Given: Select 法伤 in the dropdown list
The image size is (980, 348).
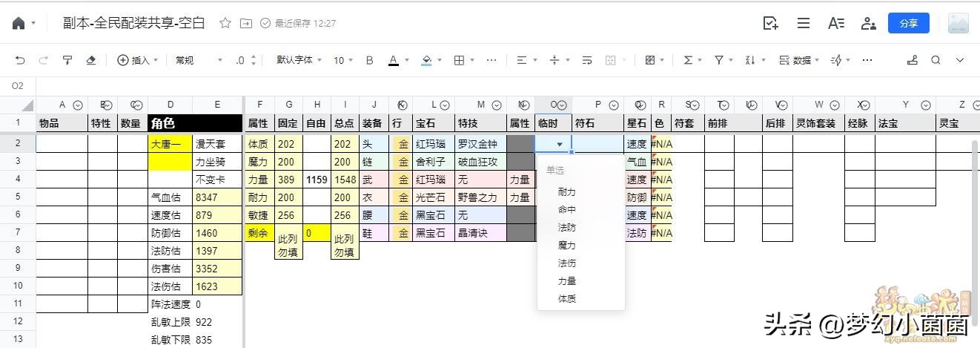Looking at the screenshot, I should point(581,263).
